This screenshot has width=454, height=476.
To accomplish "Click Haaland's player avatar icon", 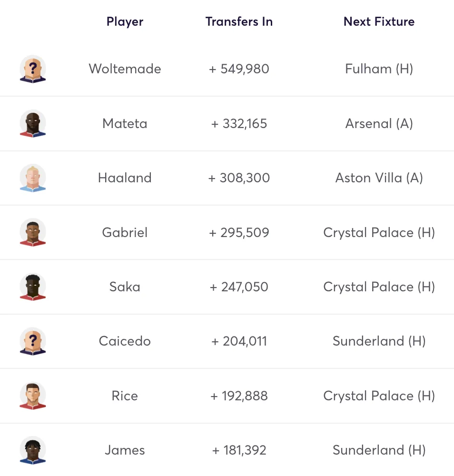I will pos(33,178).
